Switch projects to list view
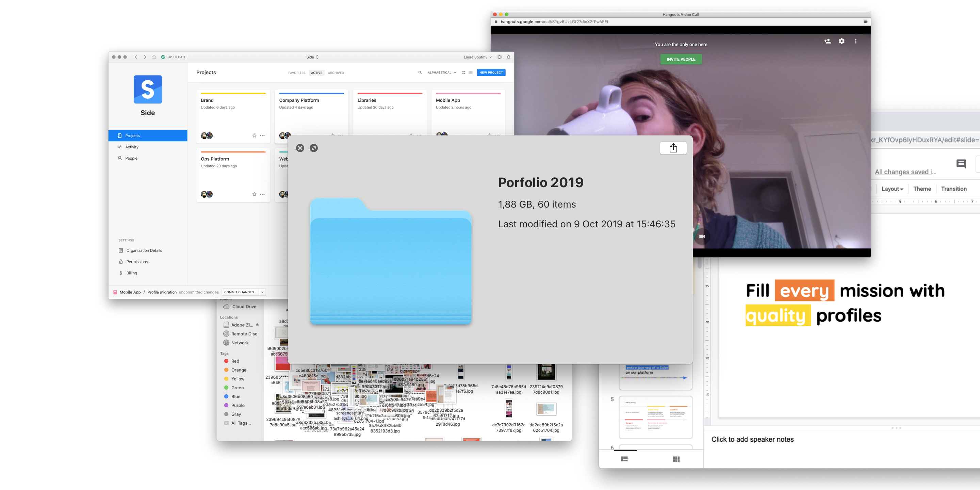Screen dimensions: 980x490 (471, 72)
